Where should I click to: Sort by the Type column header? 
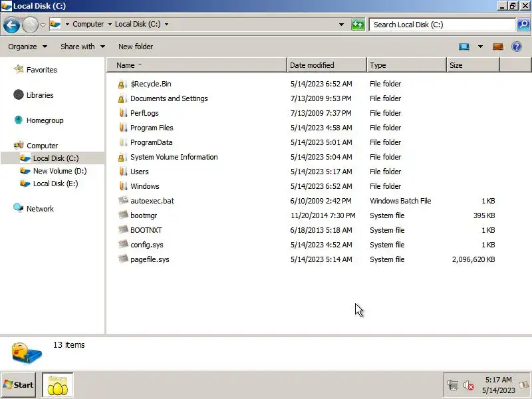[x=406, y=65]
